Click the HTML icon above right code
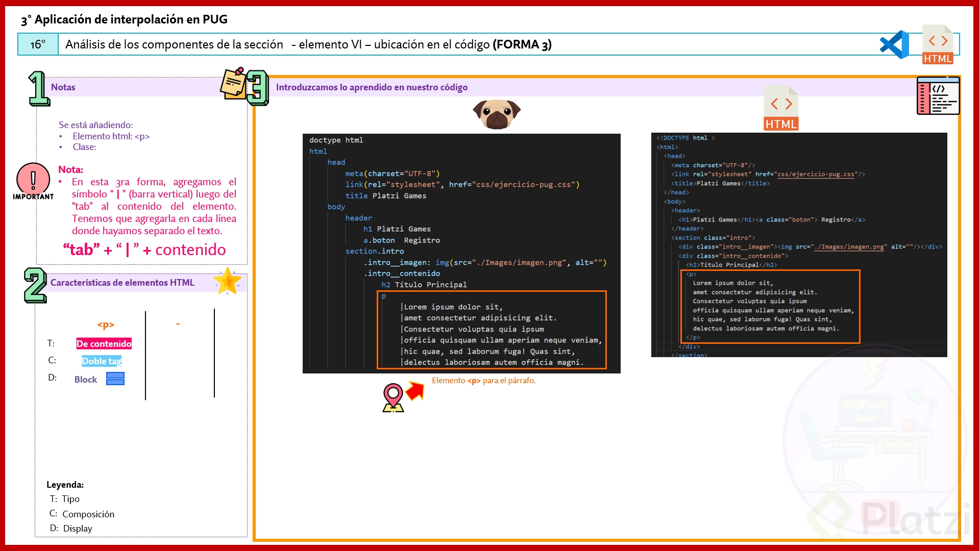 pyautogui.click(x=781, y=109)
